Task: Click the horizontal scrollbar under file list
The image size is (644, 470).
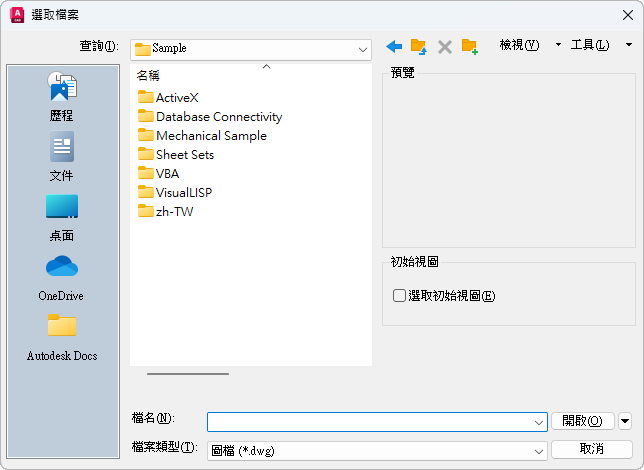Action: tap(188, 374)
